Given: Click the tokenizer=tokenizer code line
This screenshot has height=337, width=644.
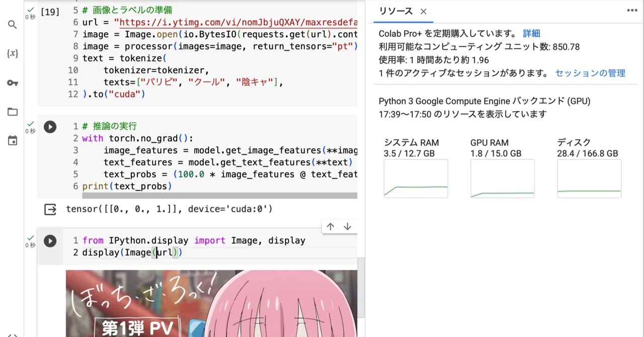Looking at the screenshot, I should point(156,70).
